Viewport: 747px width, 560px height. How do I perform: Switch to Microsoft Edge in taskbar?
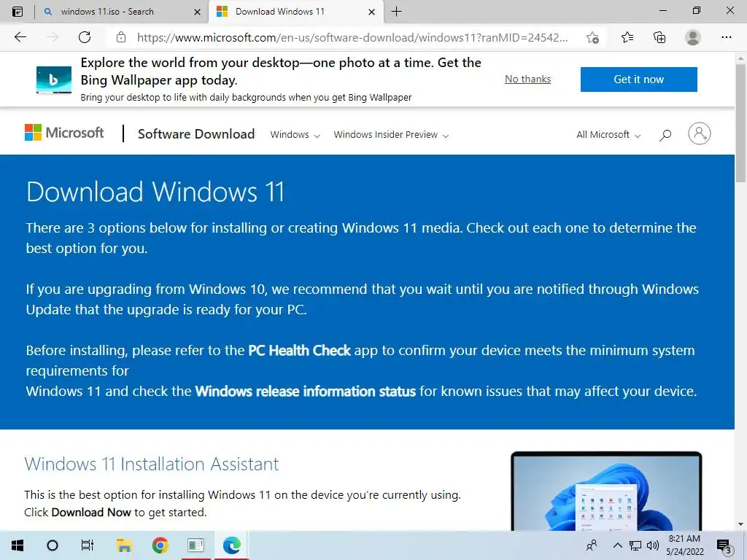pyautogui.click(x=231, y=545)
